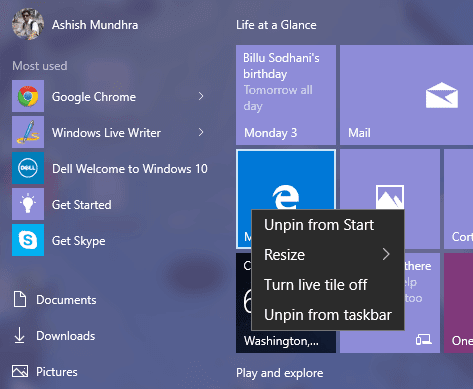Open the Washington weather tile
This screenshot has height=389, width=473.
(286, 303)
